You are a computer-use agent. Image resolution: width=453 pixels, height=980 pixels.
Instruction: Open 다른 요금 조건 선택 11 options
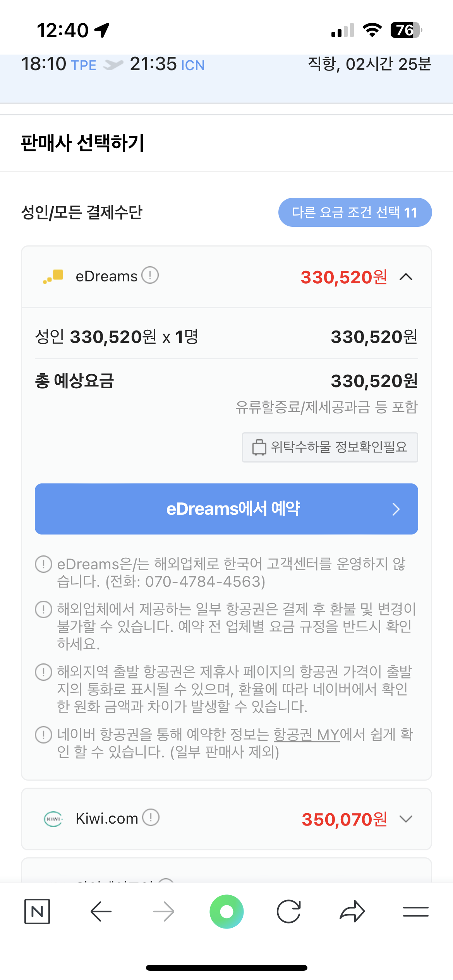[x=355, y=212]
